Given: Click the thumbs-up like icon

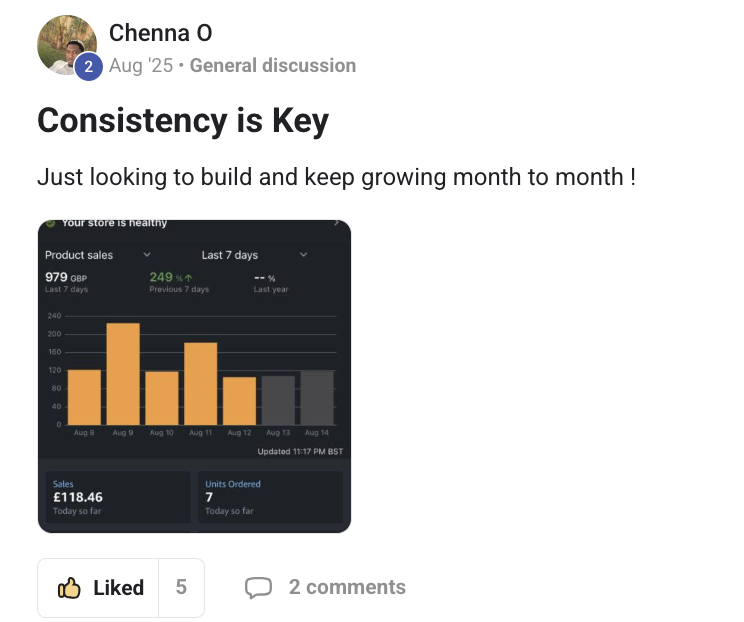Looking at the screenshot, I should [x=69, y=588].
